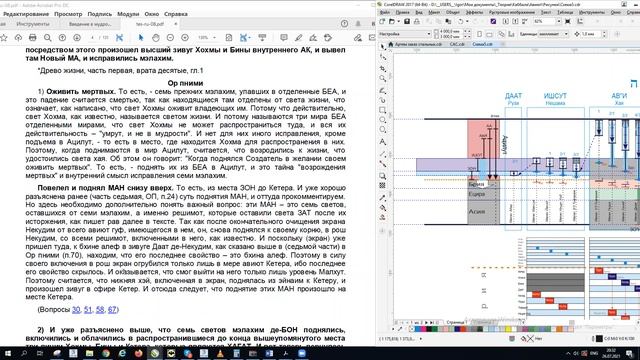
Task: Open Acrobat menu 'Просмотр'
Action: 68,14
